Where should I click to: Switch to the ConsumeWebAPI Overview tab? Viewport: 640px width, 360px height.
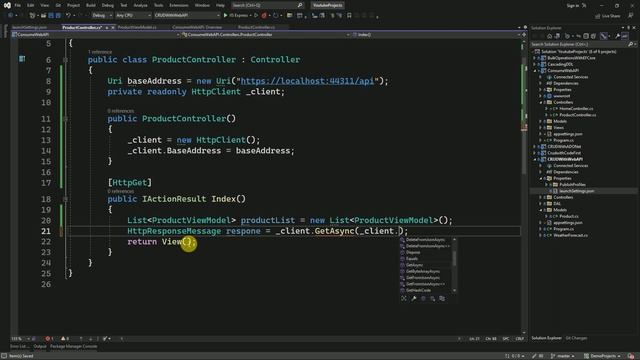[197, 27]
